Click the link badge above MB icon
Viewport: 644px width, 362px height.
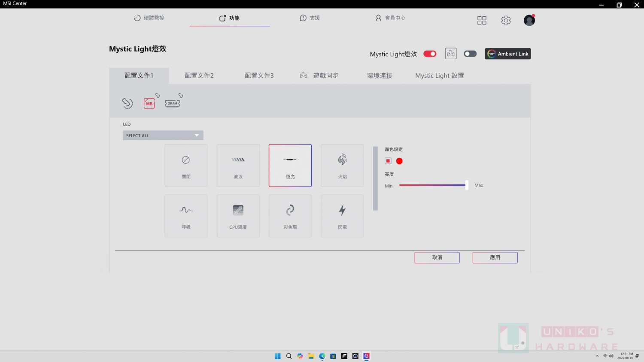[x=158, y=96]
